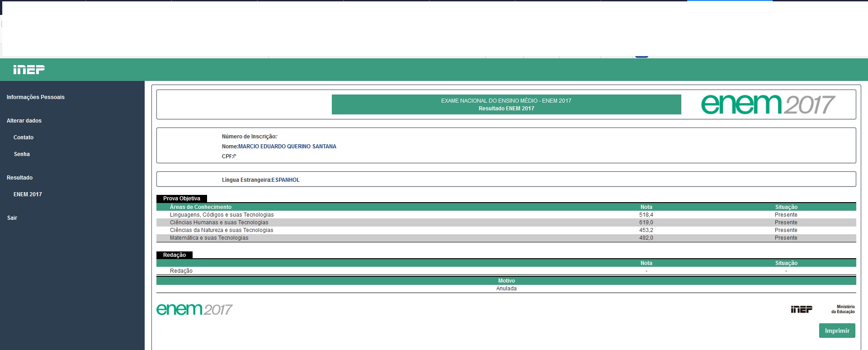Select the Linguagens, Códigos e suas Tecnologias row
868x350 pixels.
222,215
